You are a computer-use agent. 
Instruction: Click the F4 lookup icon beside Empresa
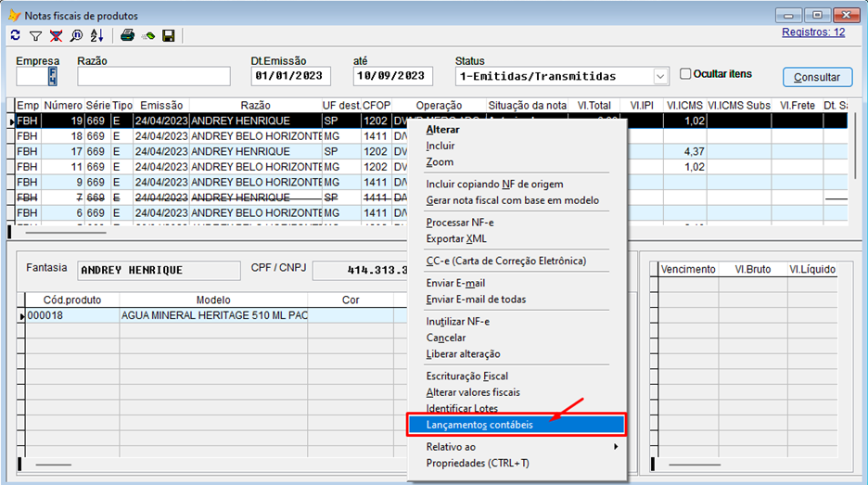(53, 76)
